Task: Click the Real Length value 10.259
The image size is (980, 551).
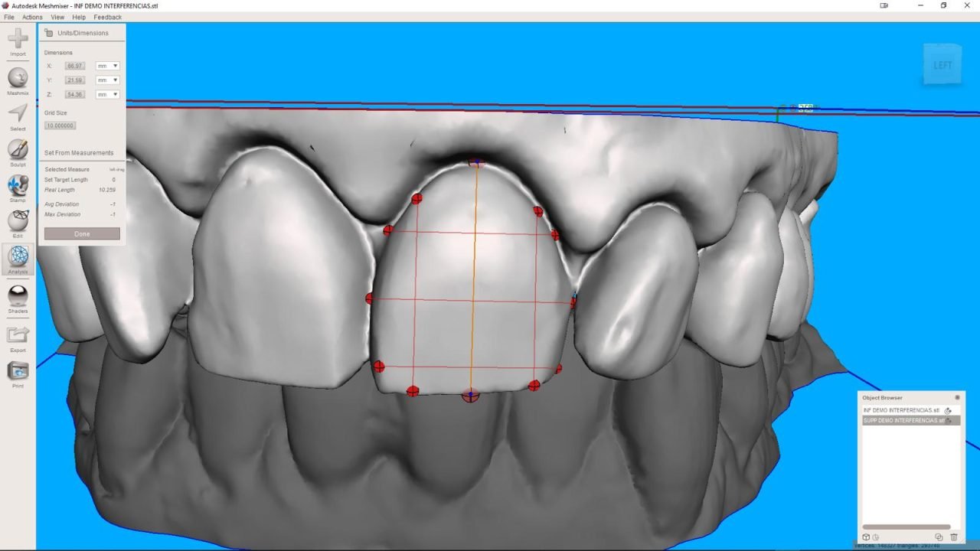Action: click(x=107, y=190)
